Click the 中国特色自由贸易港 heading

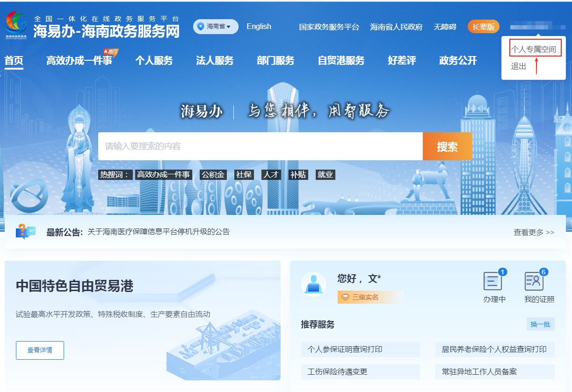pos(75,286)
